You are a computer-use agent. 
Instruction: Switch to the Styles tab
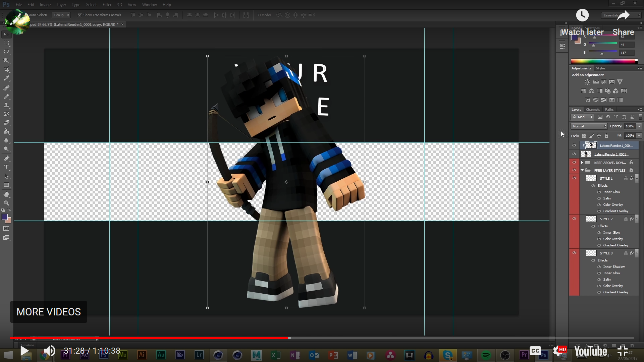coord(600,68)
